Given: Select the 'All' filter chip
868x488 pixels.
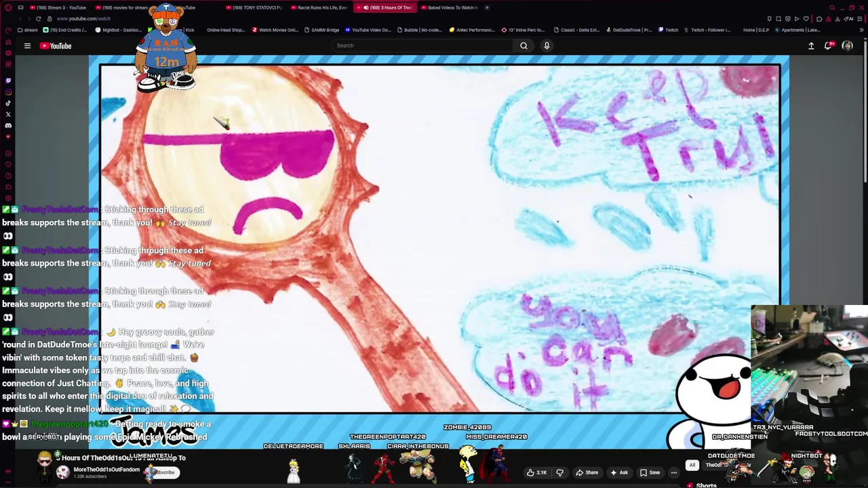Looking at the screenshot, I should pyautogui.click(x=692, y=465).
